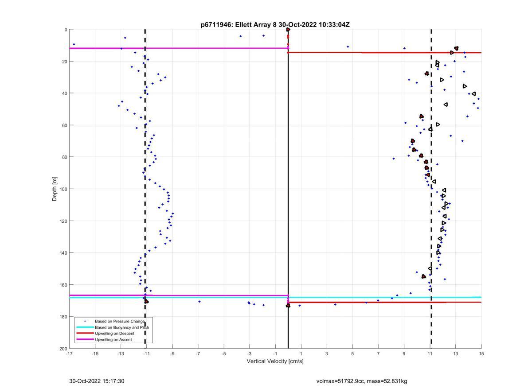Click the depth tick label '60'
Image resolution: width=532 pixels, height=392 pixels.
[x=65, y=125]
